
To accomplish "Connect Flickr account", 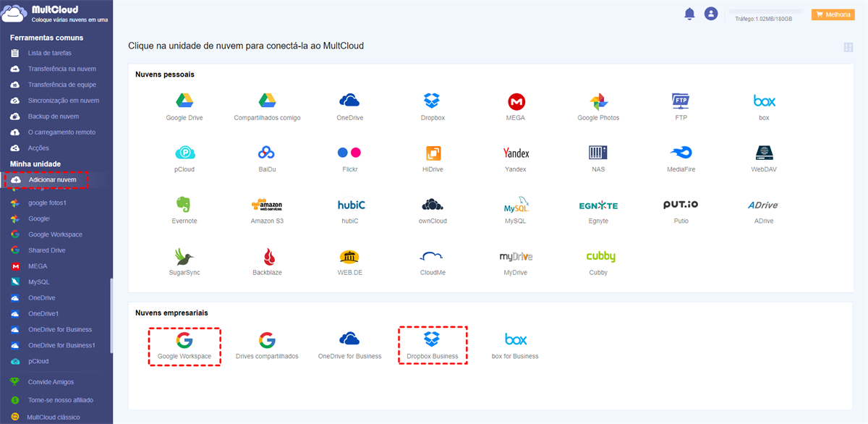I will 349,158.
